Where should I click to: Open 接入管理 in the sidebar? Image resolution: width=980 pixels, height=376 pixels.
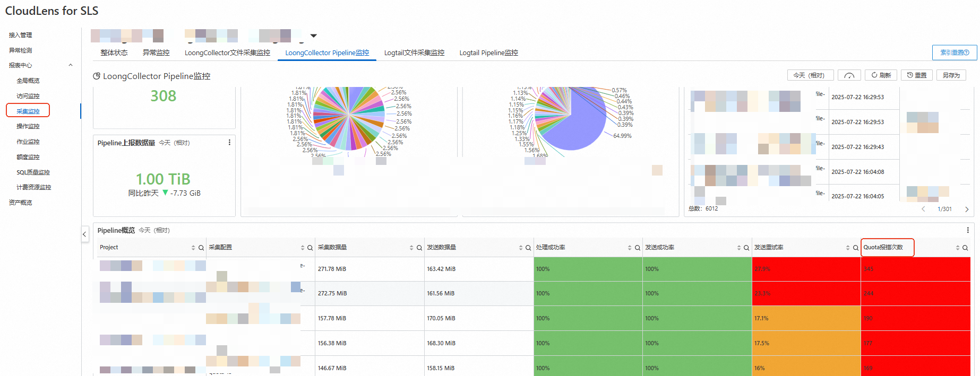coord(21,35)
